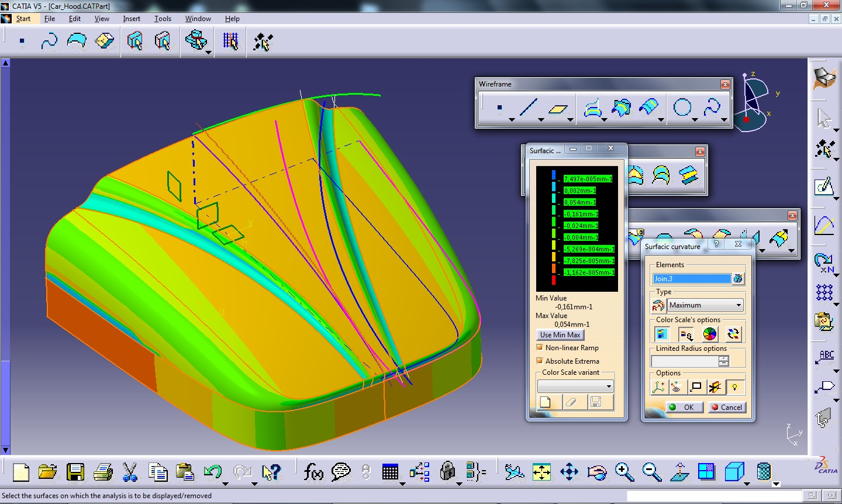Toggle the Positive only option with axis icon
Screen dimensions: 842x504
point(659,387)
